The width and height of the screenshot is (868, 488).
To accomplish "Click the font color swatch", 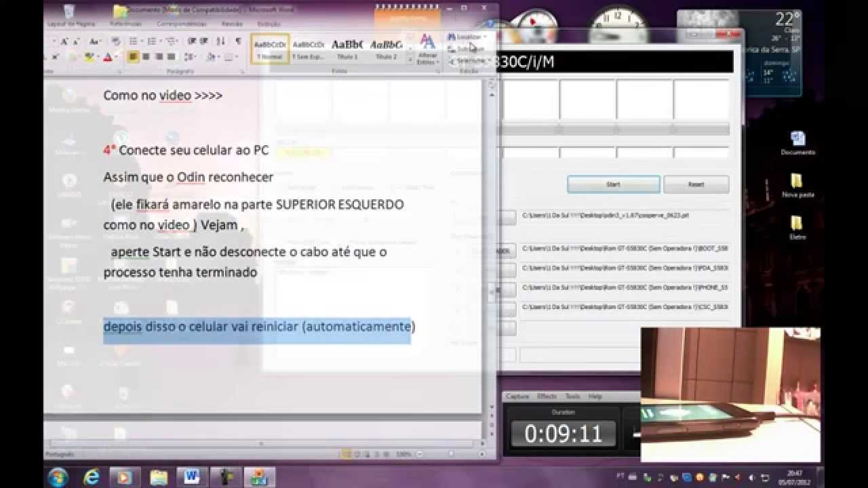I will click(108, 57).
